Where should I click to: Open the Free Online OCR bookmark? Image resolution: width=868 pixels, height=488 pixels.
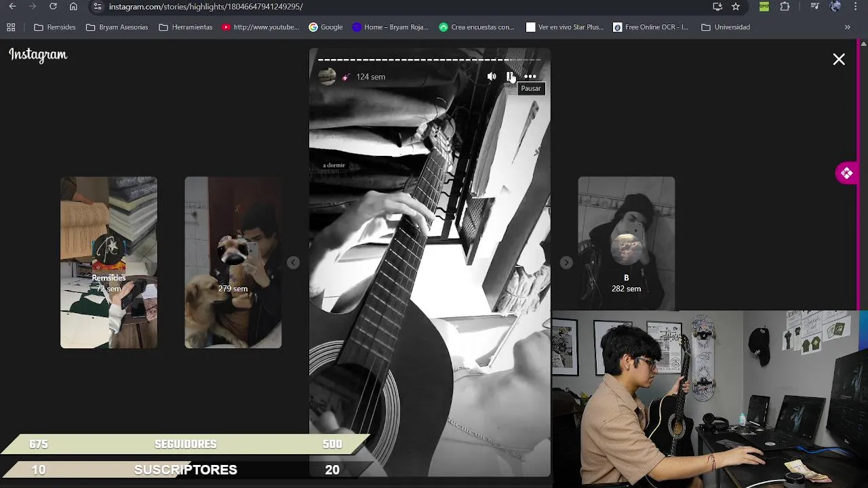tap(650, 27)
